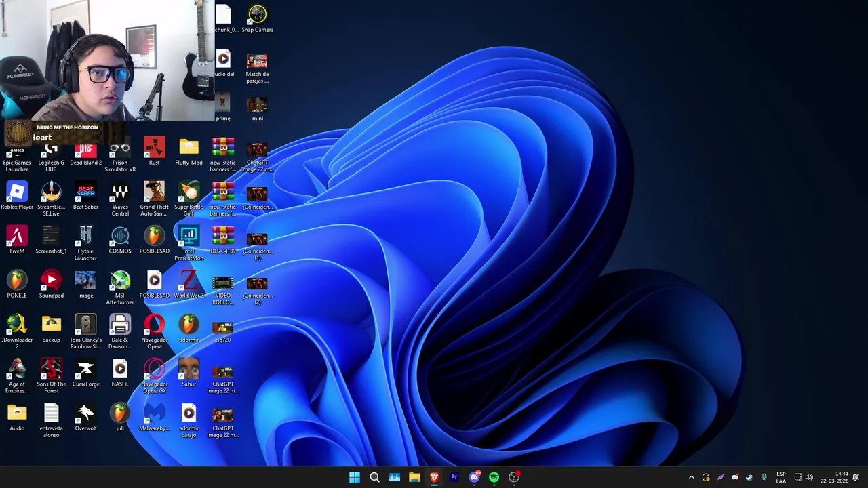Screen dimensions: 868x488
Task: Open the CurseForge desktop shortcut
Action: tap(85, 373)
